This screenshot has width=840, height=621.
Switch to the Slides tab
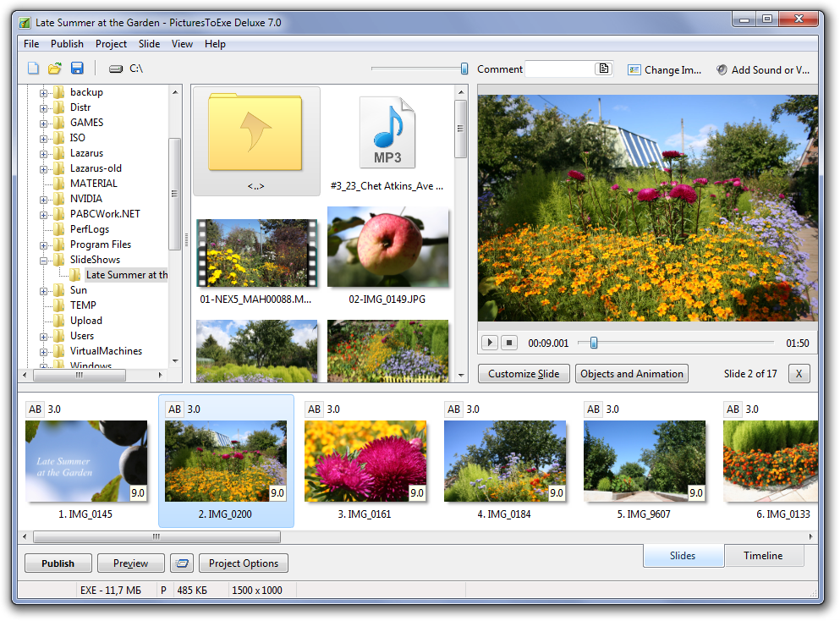tap(683, 556)
